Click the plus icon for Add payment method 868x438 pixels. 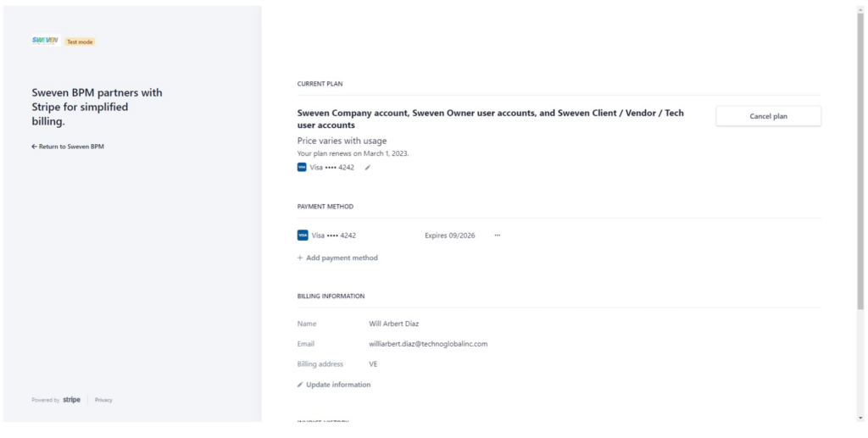[x=300, y=258]
